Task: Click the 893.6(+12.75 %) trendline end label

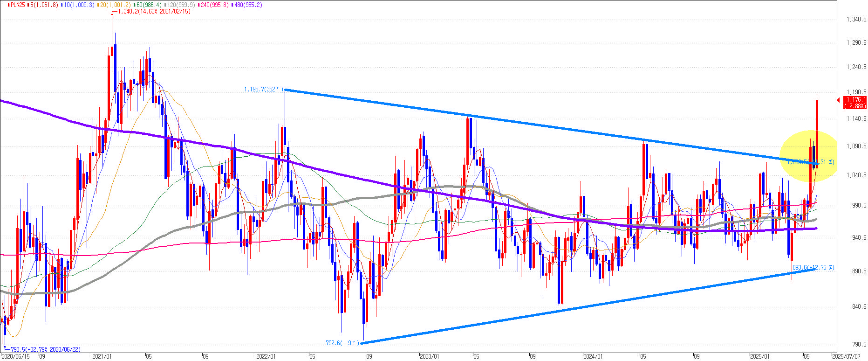Action: (813, 268)
